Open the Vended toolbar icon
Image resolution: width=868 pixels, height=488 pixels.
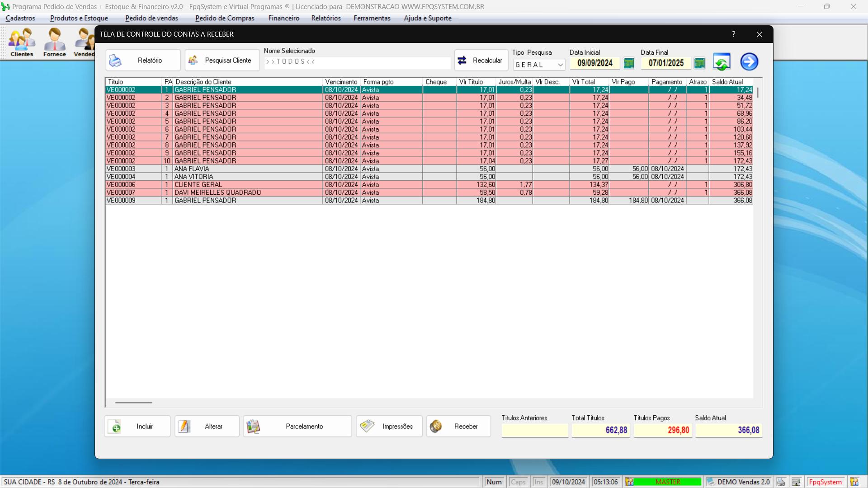coord(84,42)
